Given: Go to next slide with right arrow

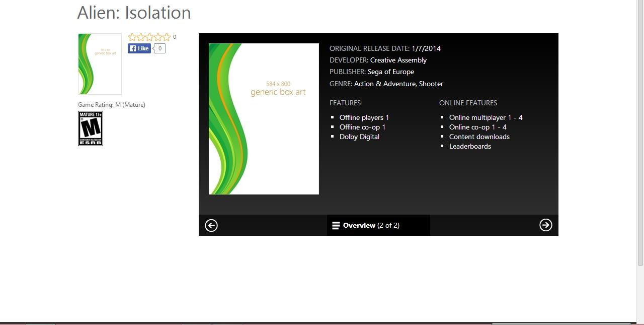Looking at the screenshot, I should (546, 225).
